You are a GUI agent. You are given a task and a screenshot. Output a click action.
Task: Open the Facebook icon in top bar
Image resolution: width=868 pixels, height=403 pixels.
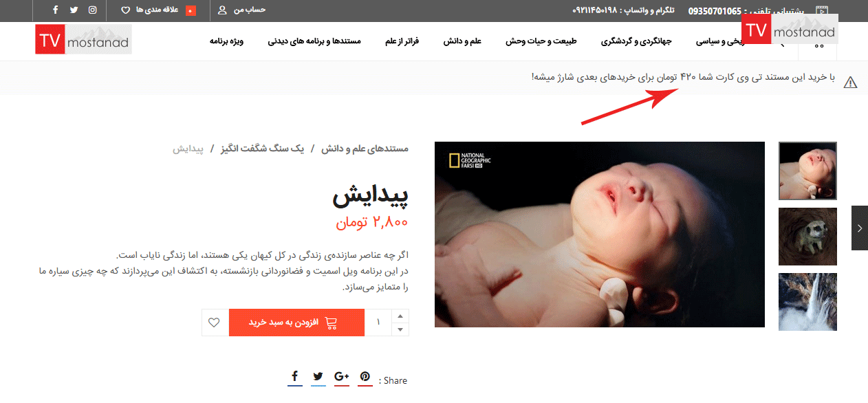[x=56, y=10]
